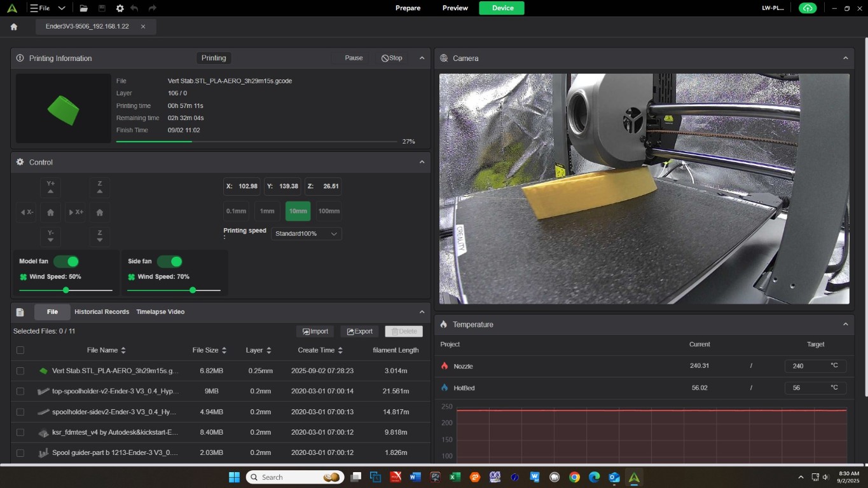The height and width of the screenshot is (488, 868).
Task: Home the XY axes
Action: coord(51,212)
